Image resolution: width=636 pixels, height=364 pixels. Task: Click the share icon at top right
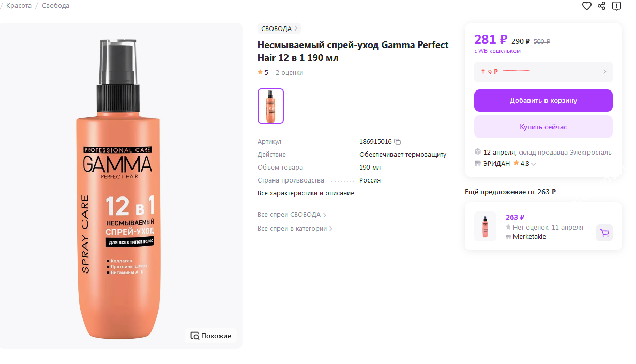[601, 6]
